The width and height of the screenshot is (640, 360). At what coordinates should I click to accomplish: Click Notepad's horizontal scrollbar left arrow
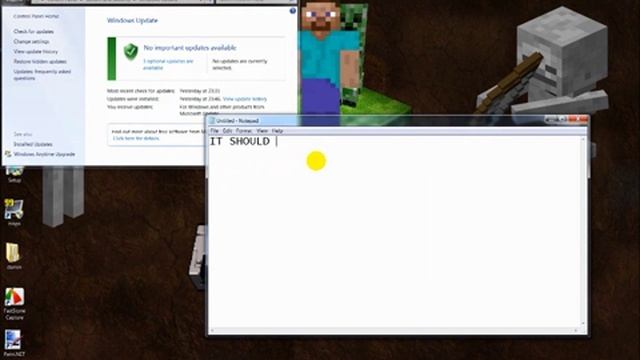tap(212, 331)
